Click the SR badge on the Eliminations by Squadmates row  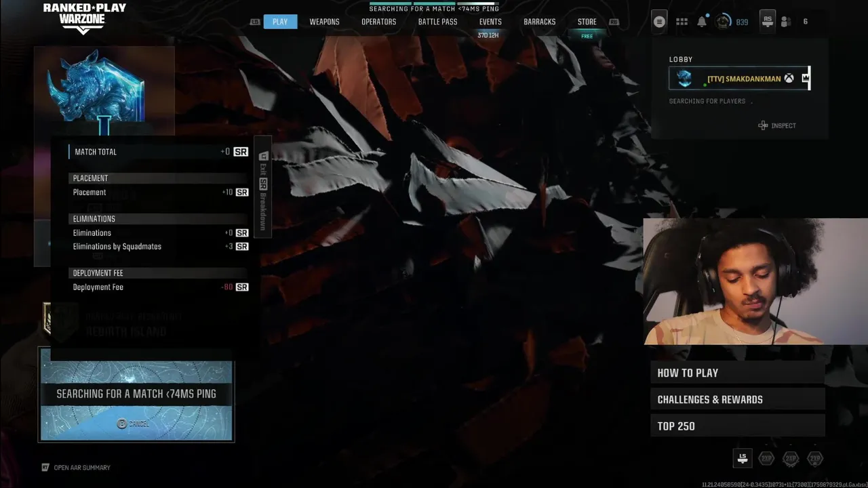[242, 247]
